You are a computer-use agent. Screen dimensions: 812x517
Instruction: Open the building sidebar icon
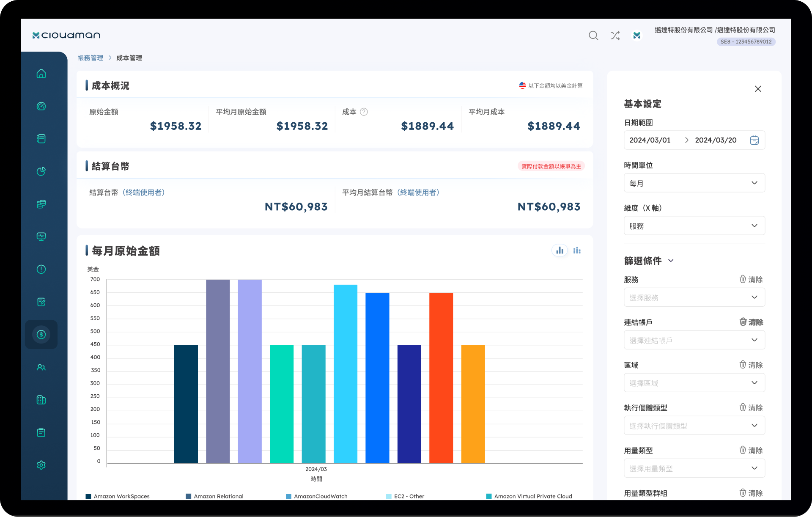(41, 400)
